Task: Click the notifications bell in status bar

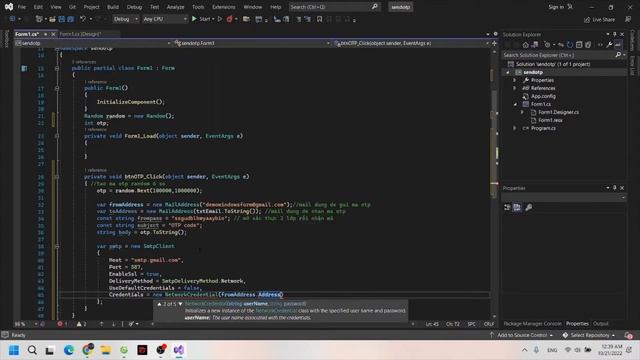Action: pyautogui.click(x=629, y=335)
